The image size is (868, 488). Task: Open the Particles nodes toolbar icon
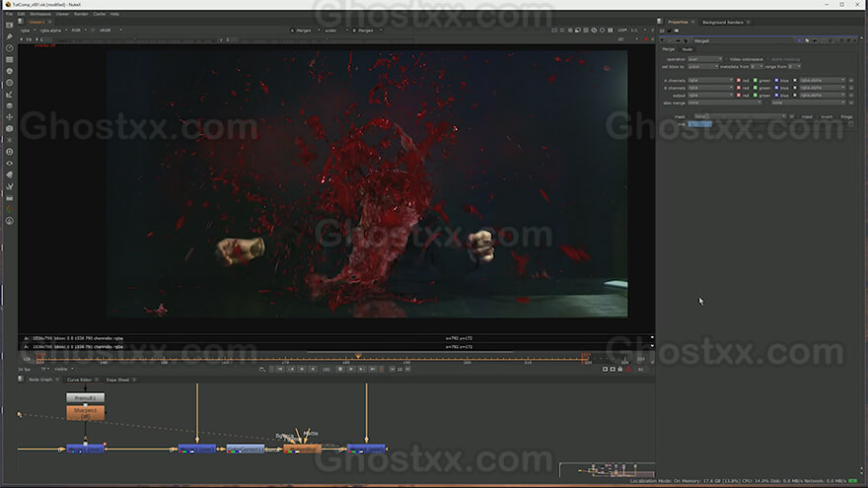(x=10, y=141)
